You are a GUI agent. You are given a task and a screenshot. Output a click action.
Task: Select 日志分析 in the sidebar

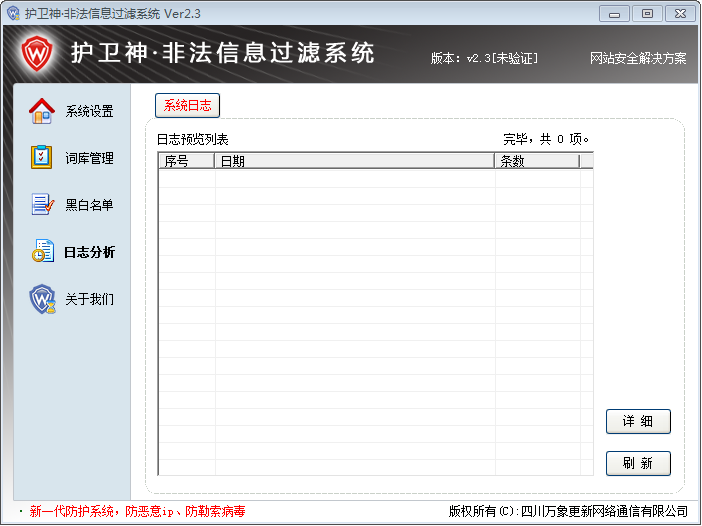coord(89,252)
